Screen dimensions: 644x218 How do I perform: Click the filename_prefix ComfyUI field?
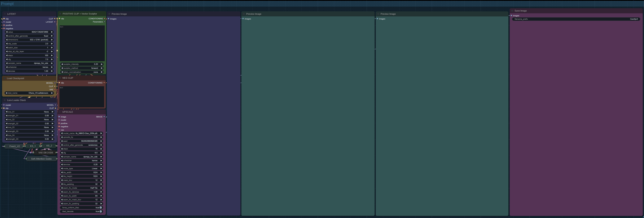[x=576, y=19]
